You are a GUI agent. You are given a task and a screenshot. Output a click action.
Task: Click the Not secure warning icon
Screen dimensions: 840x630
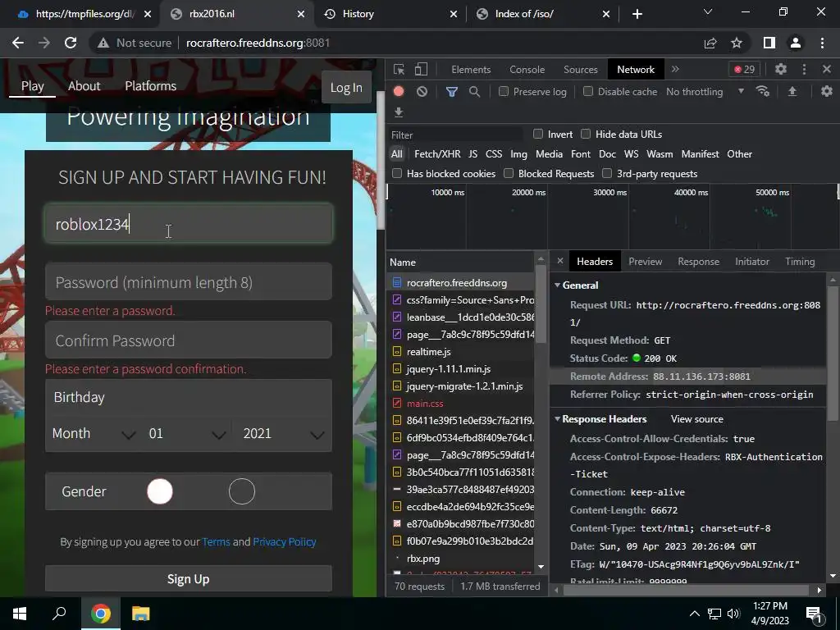coord(103,43)
